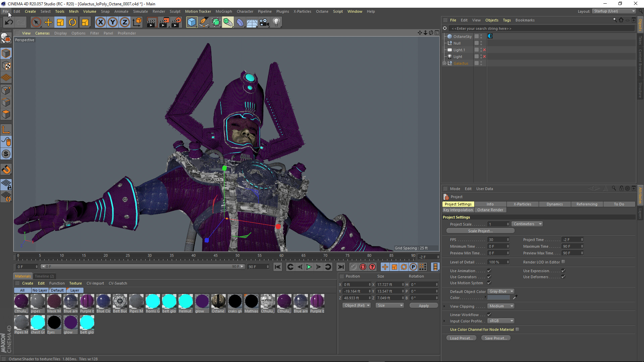Select the Pen spline tool icon
Image resolution: width=644 pixels, height=362 pixels.
point(204,22)
